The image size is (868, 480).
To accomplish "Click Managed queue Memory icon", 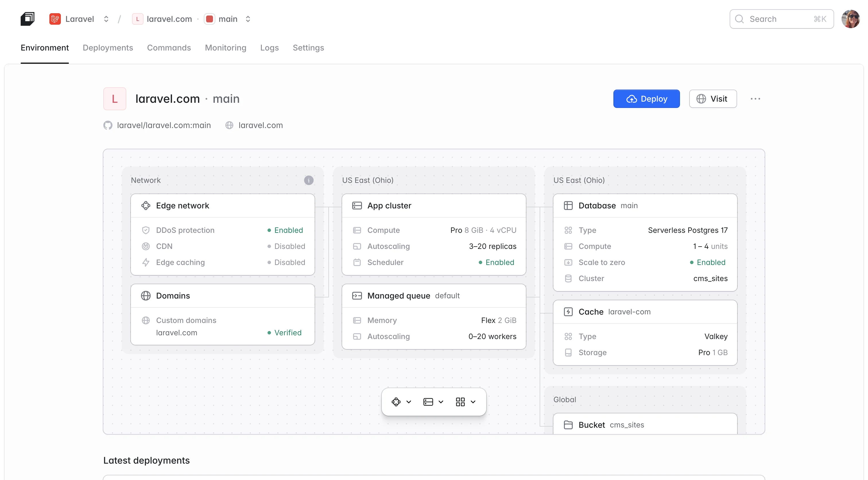I will coord(357,320).
